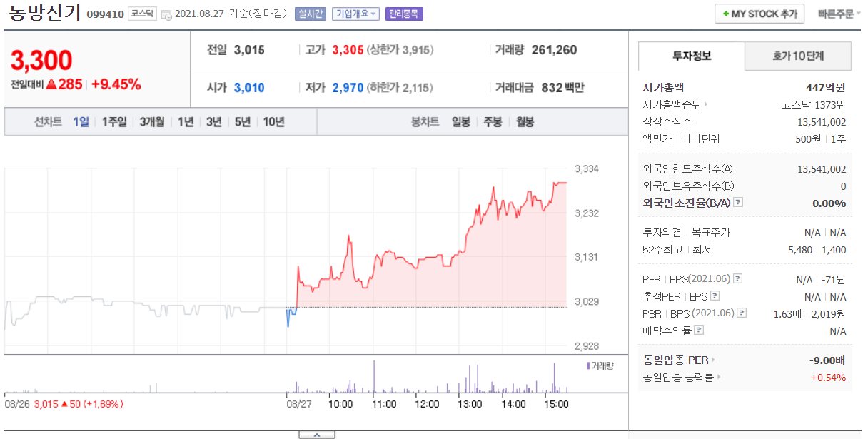Click the 외국인소진율 value 0.00%
The image size is (868, 439).
pos(829,203)
